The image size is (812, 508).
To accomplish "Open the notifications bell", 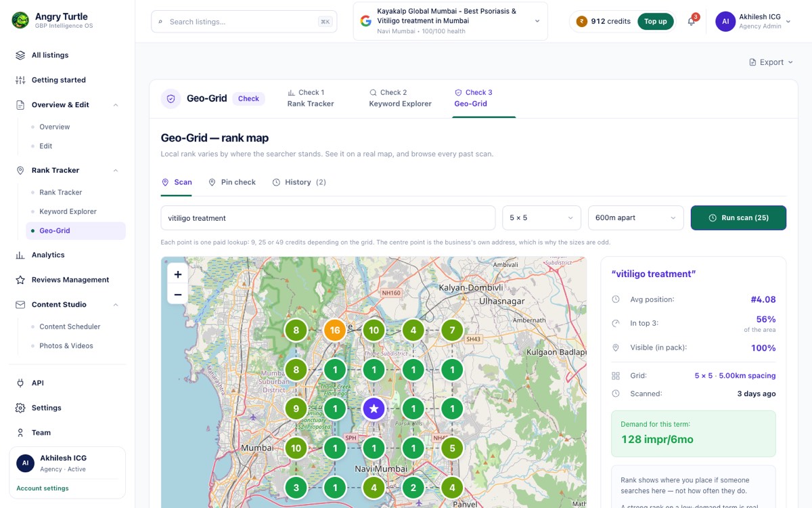I will click(691, 22).
